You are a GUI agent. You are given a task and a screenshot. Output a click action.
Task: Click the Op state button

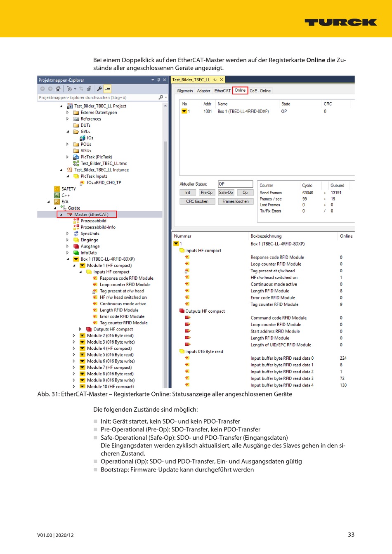tap(245, 193)
